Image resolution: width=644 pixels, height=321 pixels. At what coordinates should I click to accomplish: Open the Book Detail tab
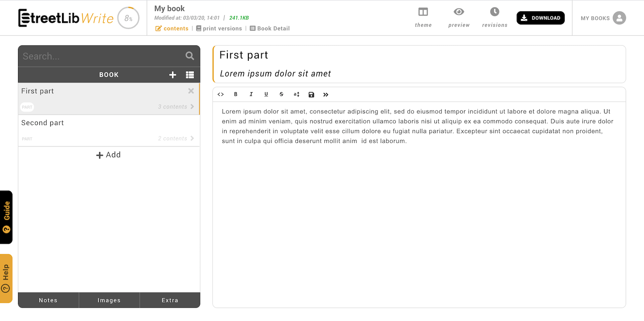point(270,29)
